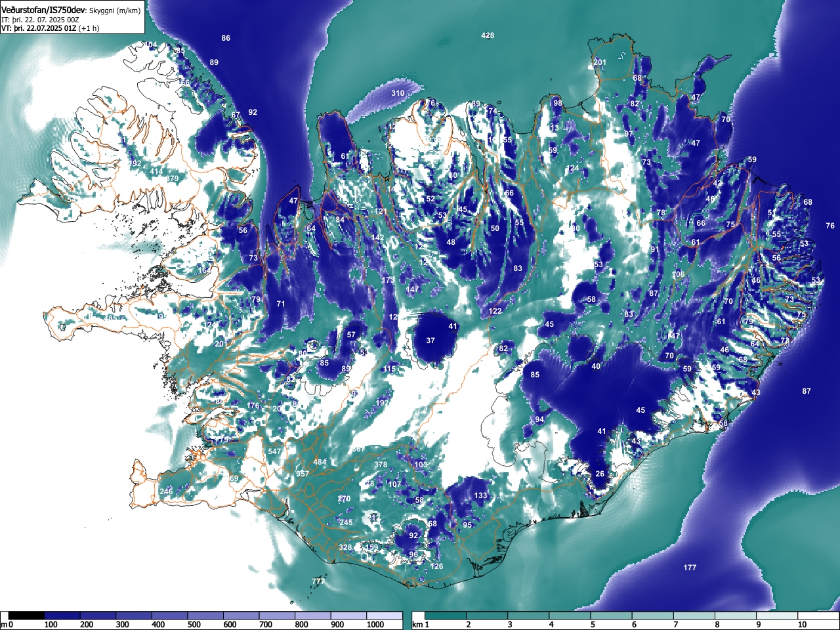Click the '48' visibility value

click(451, 242)
